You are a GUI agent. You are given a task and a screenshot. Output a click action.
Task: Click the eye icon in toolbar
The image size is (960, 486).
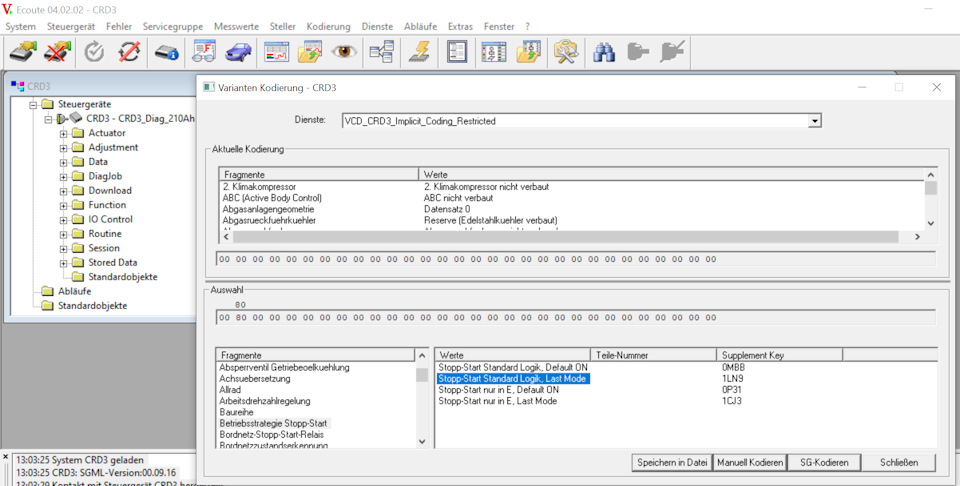pyautogui.click(x=346, y=51)
